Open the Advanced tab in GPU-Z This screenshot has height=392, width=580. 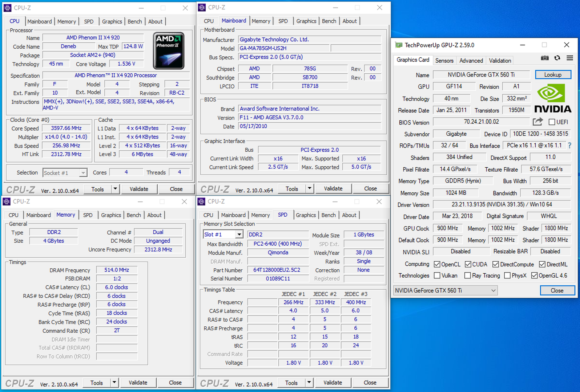pyautogui.click(x=471, y=61)
